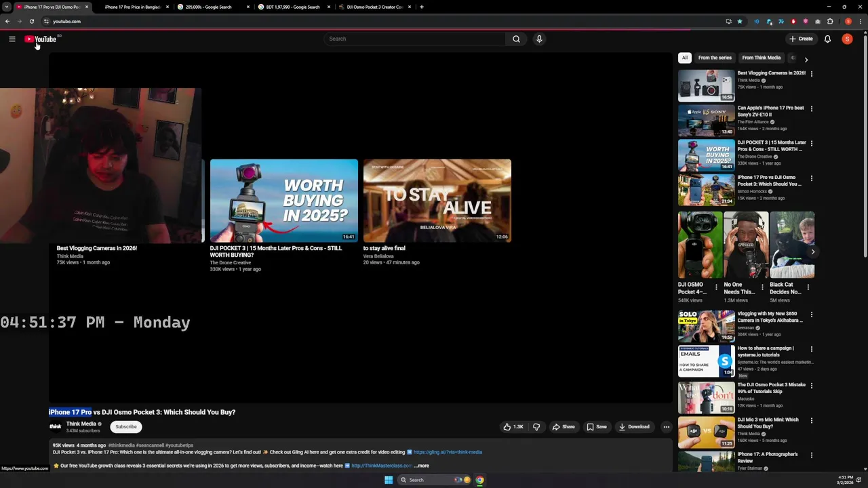This screenshot has width=868, height=488.
Task: Open Chrome from Windows taskbar
Action: (479, 480)
